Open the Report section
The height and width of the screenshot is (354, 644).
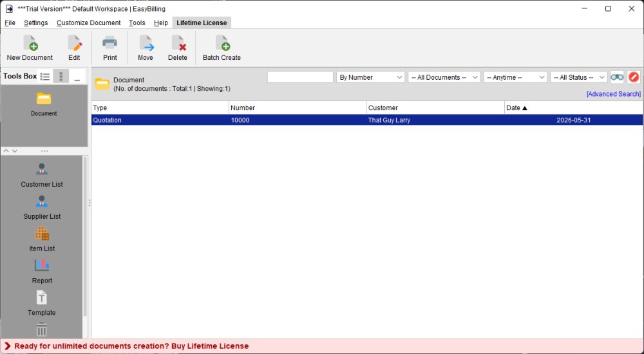[x=42, y=272]
